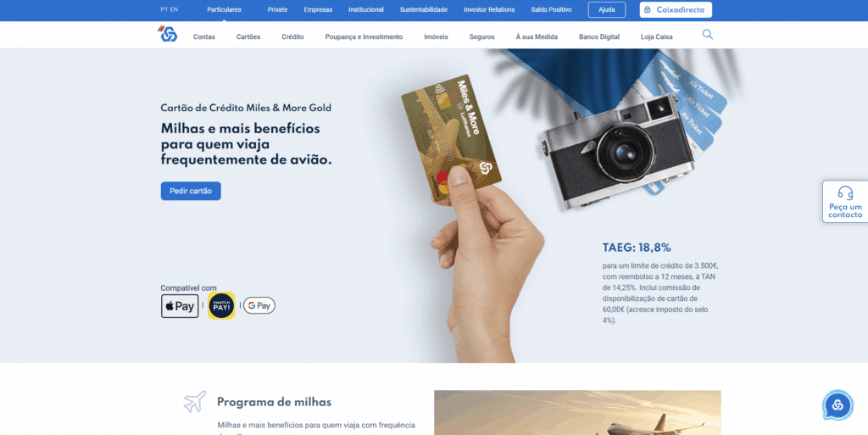Click the Apple Pay badge
The height and width of the screenshot is (435, 868).
pyautogui.click(x=180, y=306)
